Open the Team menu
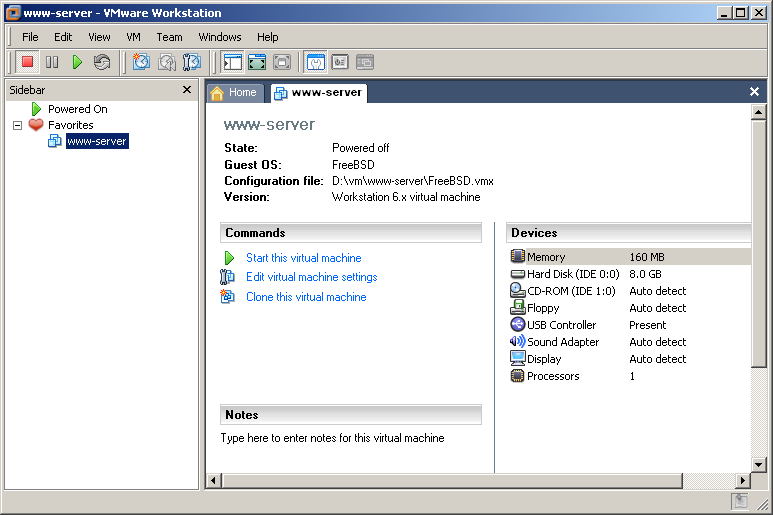Image resolution: width=773 pixels, height=515 pixels. (169, 37)
